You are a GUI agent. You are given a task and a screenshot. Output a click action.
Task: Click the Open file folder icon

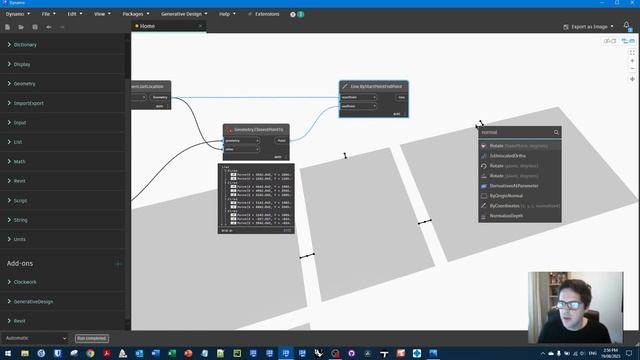(x=21, y=27)
